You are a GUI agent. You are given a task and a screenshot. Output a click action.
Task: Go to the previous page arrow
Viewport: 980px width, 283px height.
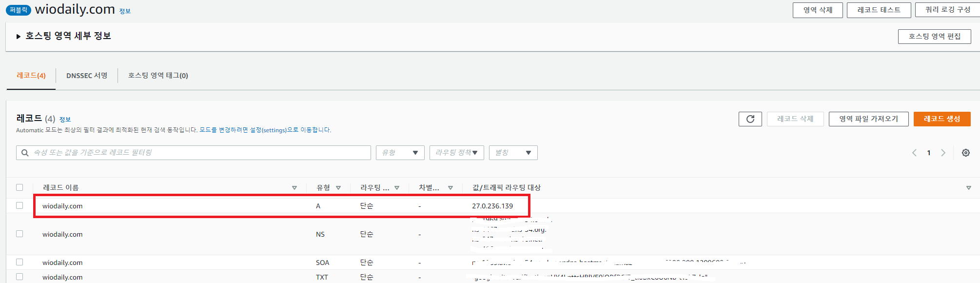914,153
